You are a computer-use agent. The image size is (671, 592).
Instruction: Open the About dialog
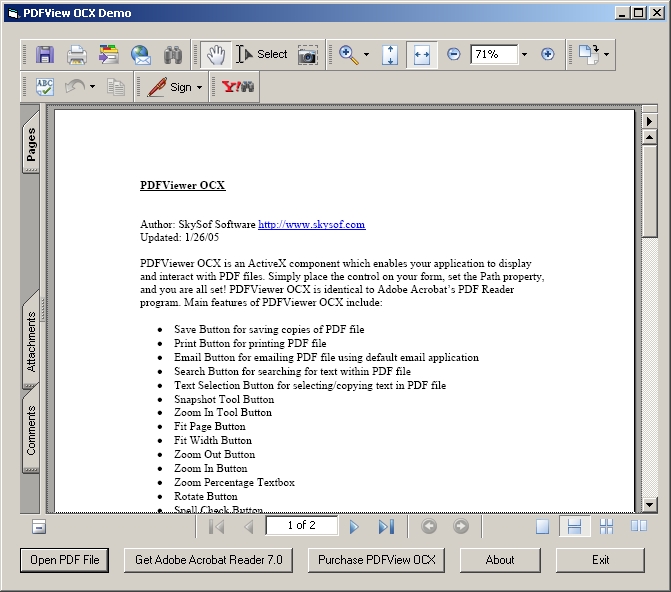[x=500, y=560]
